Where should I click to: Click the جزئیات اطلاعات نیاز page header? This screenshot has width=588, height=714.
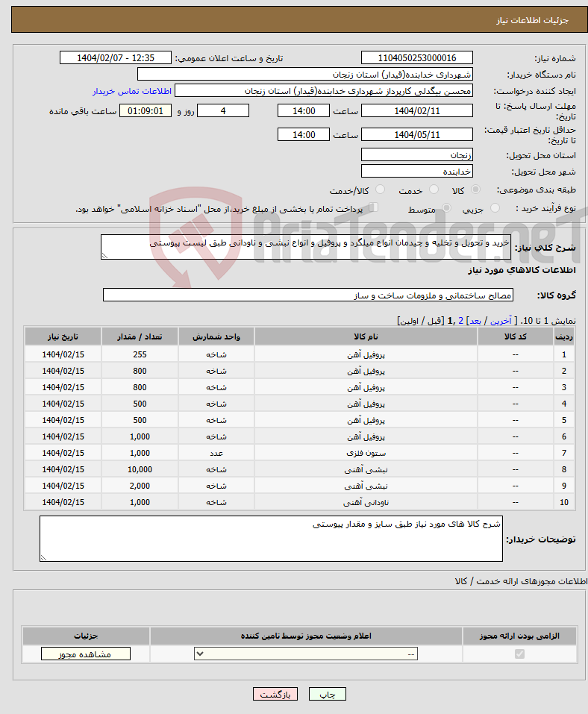coord(532,20)
